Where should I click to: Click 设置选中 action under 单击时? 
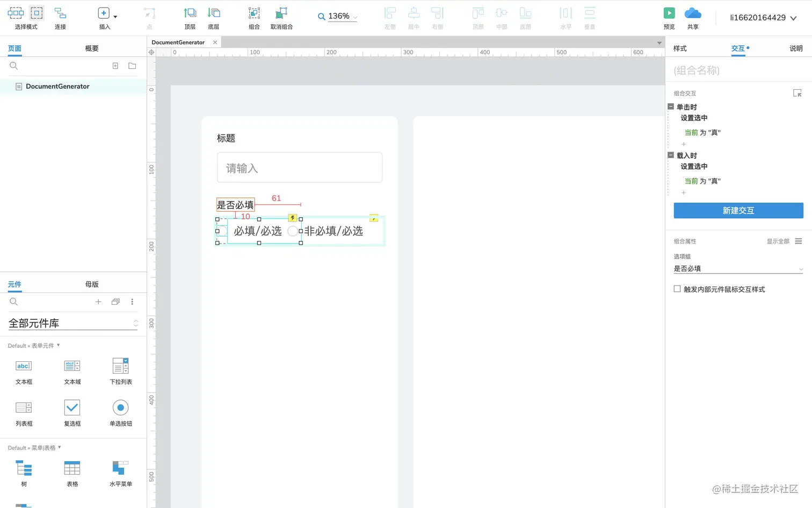pyautogui.click(x=694, y=118)
